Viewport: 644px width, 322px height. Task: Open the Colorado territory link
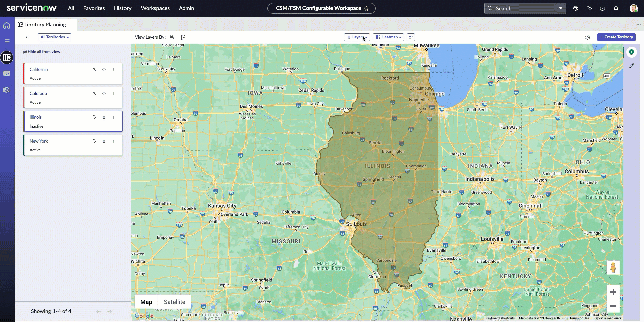pos(38,94)
